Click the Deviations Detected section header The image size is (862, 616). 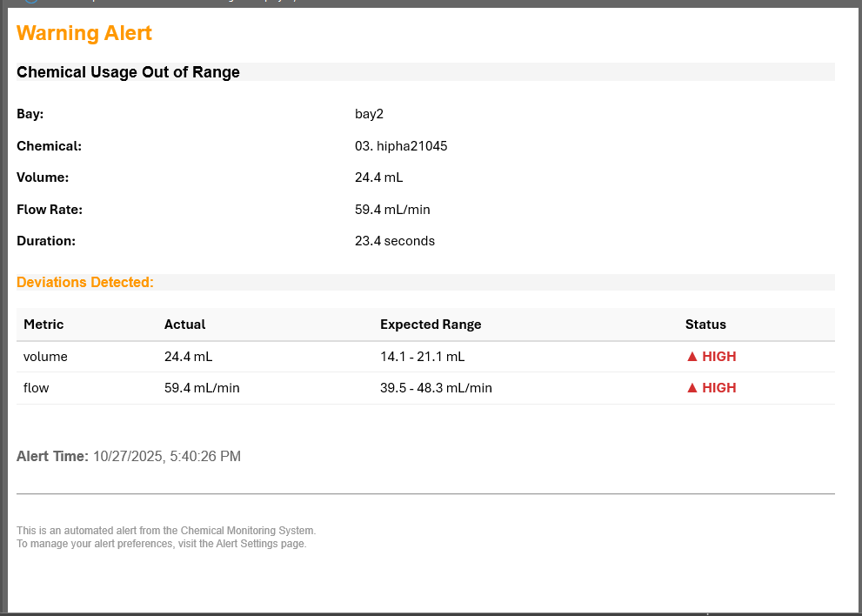pos(85,282)
